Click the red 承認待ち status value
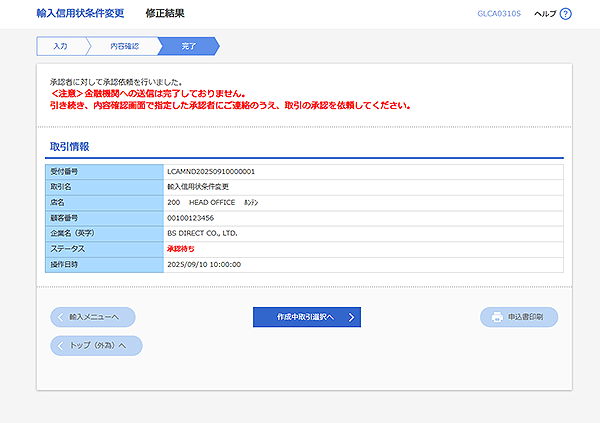The width and height of the screenshot is (600, 423). (x=181, y=249)
